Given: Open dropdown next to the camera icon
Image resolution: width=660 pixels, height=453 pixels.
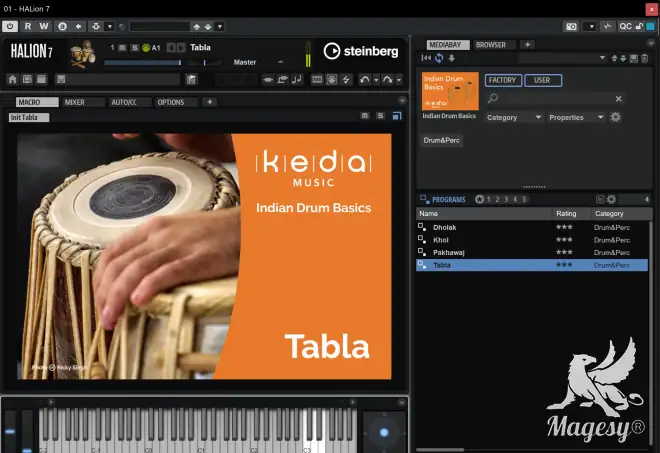Looking at the screenshot, I should coord(591,27).
